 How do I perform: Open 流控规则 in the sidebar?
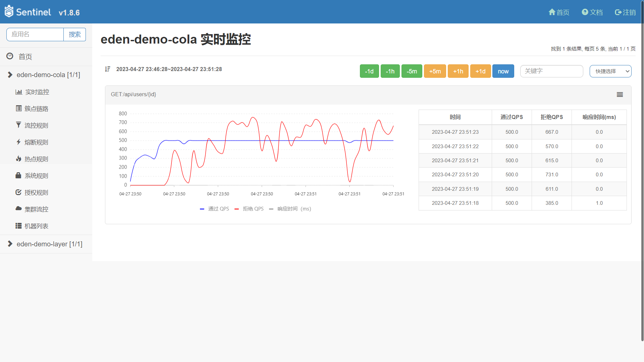[x=36, y=125]
